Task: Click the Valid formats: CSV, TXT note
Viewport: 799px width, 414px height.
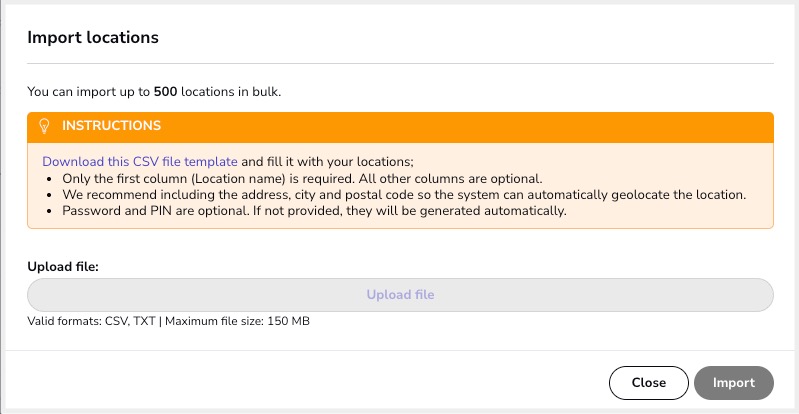Action: pyautogui.click(x=92, y=321)
